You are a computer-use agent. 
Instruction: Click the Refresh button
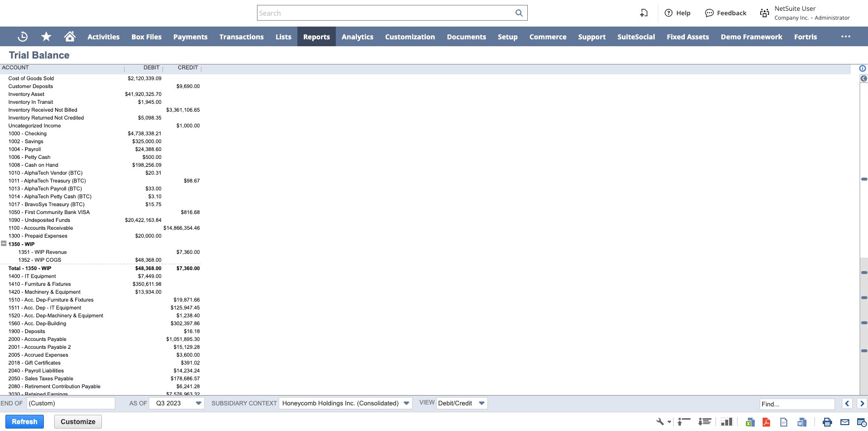[25, 422]
